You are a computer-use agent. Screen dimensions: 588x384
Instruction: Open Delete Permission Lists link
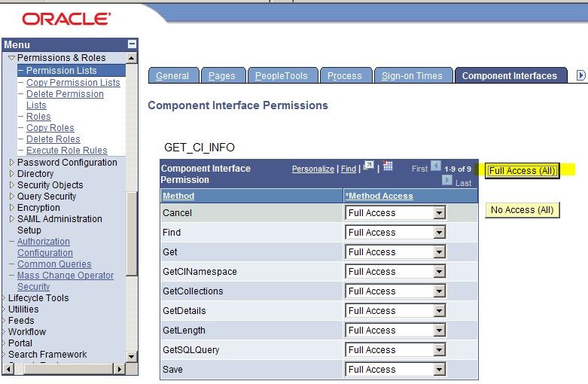coord(65,99)
